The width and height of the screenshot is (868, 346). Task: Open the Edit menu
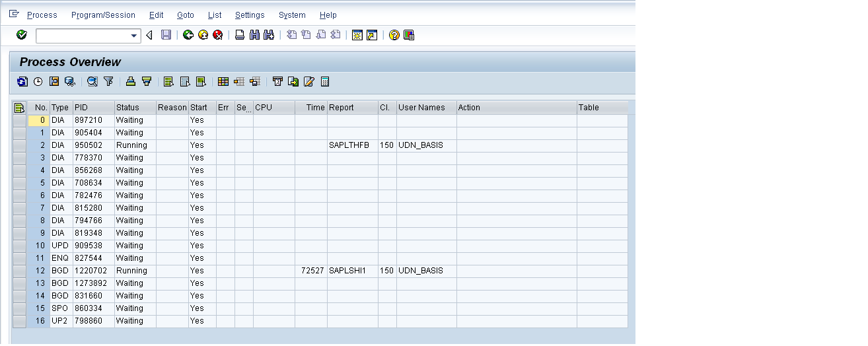157,15
